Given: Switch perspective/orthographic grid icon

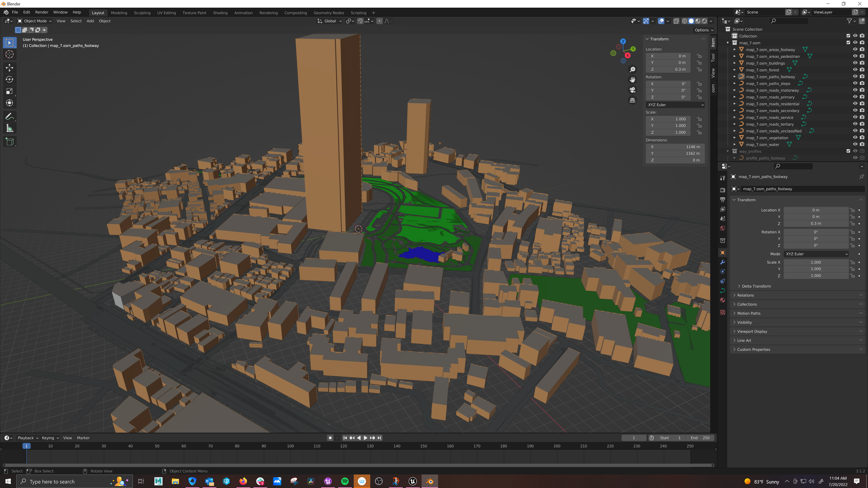Looking at the screenshot, I should tap(633, 100).
